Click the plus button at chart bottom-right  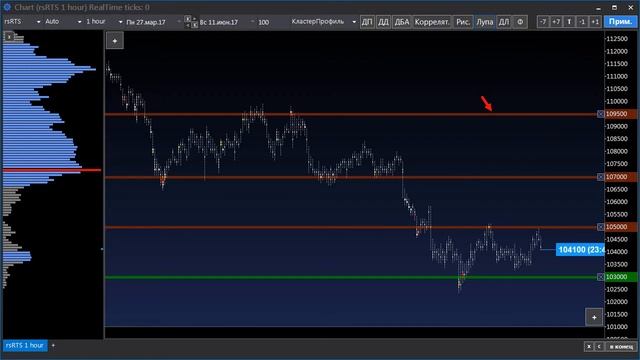click(594, 317)
